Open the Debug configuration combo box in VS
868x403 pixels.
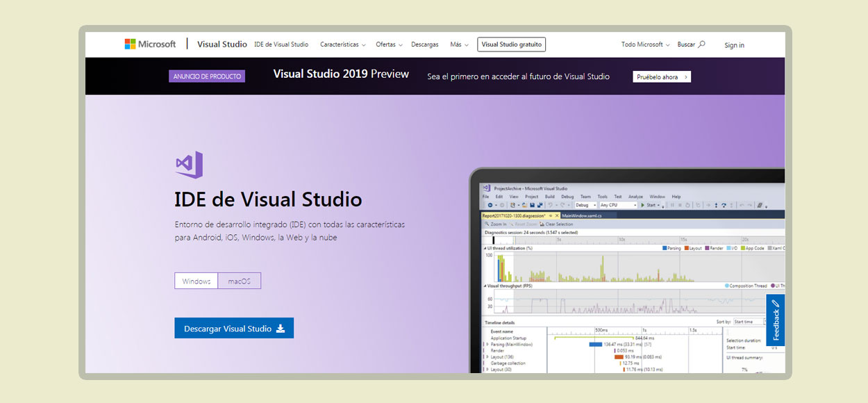pos(586,205)
